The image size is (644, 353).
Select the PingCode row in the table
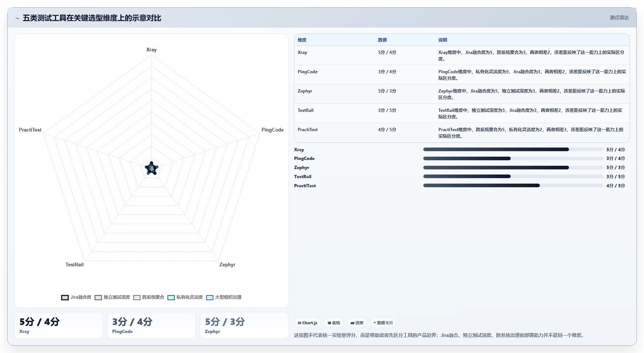click(462, 75)
